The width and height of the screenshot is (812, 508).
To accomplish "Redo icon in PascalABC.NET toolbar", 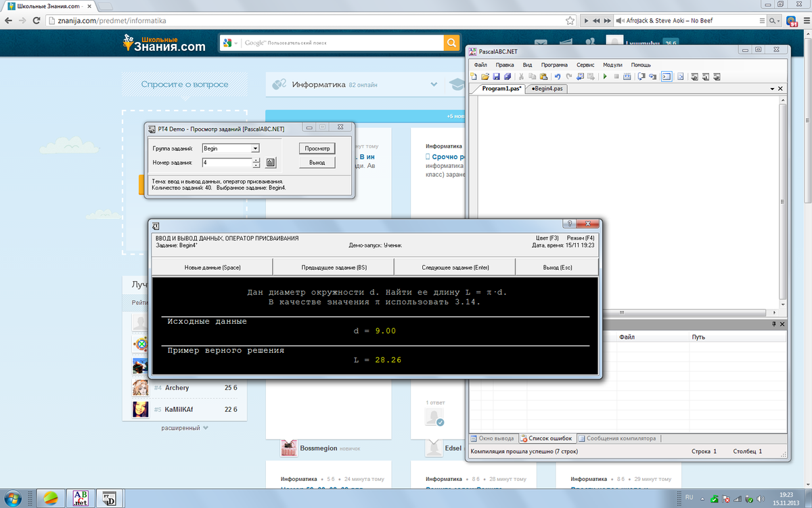I will (568, 77).
